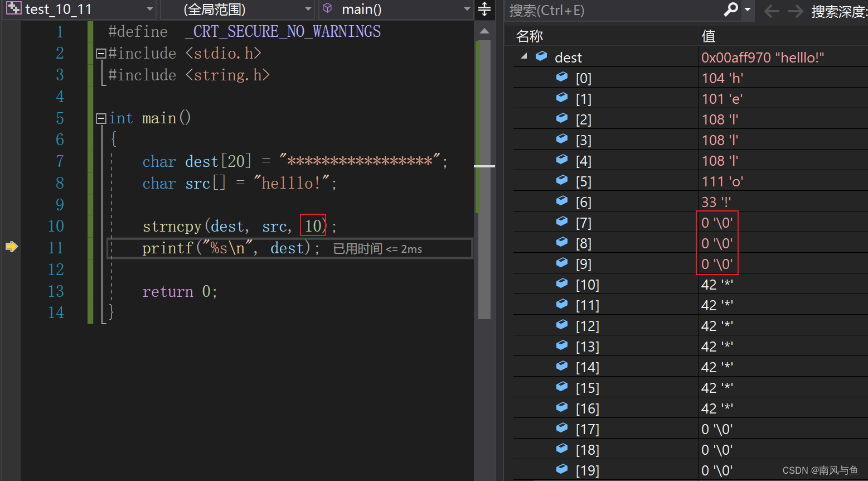Collapse the dest variable tree node
Image resolution: width=868 pixels, height=481 pixels.
click(x=523, y=56)
